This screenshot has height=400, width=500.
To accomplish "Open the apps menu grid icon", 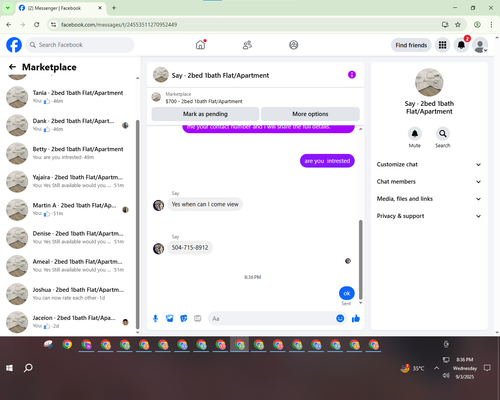I will pyautogui.click(x=442, y=45).
